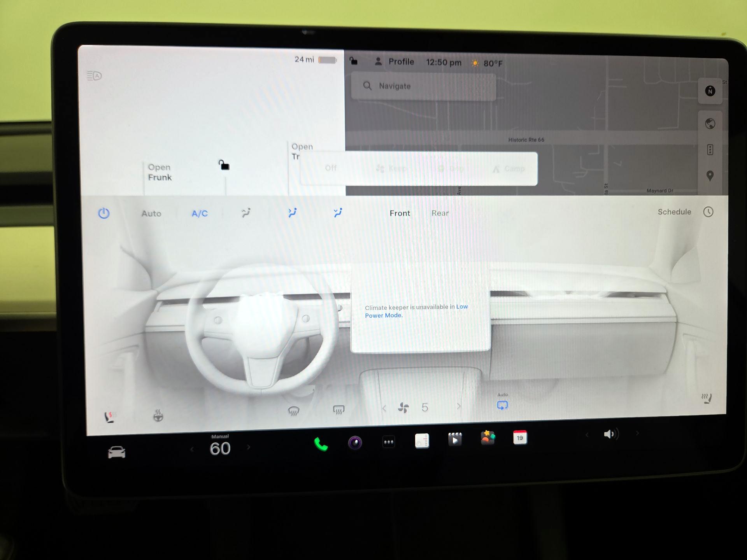The width and height of the screenshot is (747, 560).
Task: Tap the volume right chevron
Action: [638, 433]
